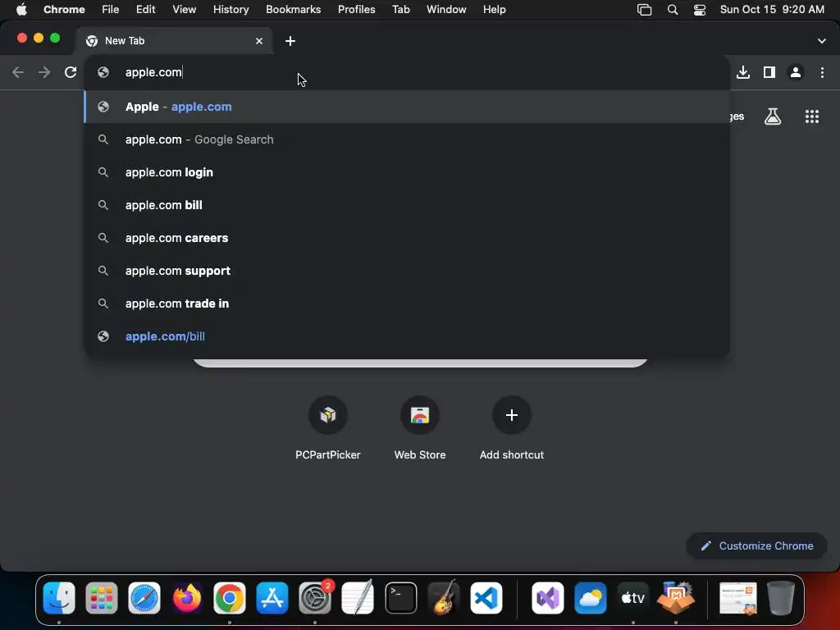
Task: Open the minimized window thumbnail in dock
Action: point(737,598)
